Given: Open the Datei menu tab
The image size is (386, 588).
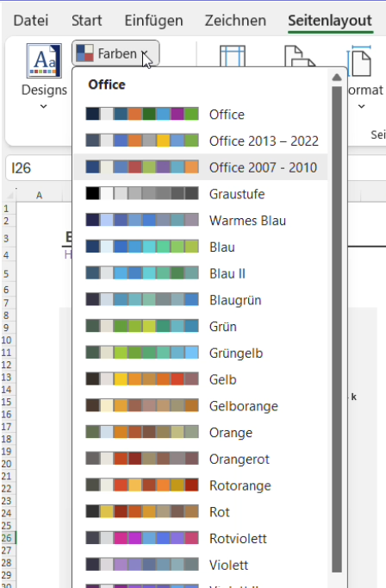Looking at the screenshot, I should [x=31, y=20].
